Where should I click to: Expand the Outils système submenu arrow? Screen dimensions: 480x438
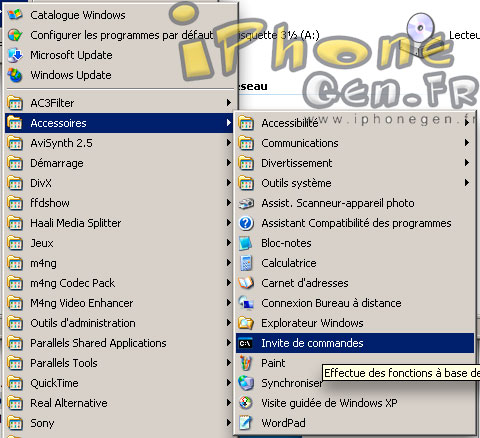click(467, 183)
